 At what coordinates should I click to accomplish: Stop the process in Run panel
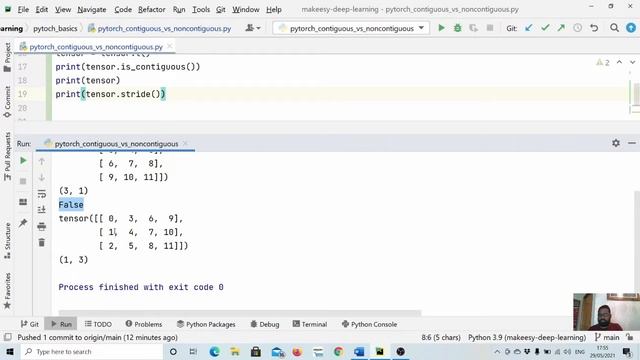click(23, 181)
